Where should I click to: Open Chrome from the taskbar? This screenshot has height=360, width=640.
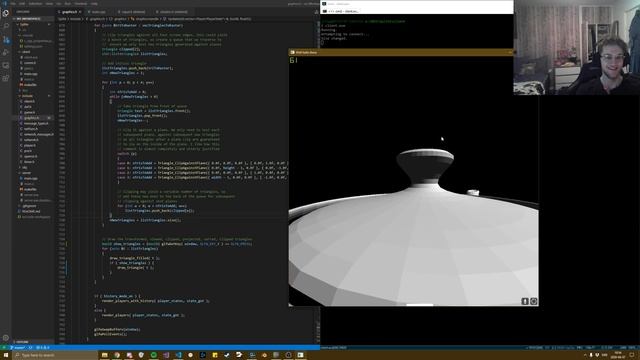click(x=117, y=355)
